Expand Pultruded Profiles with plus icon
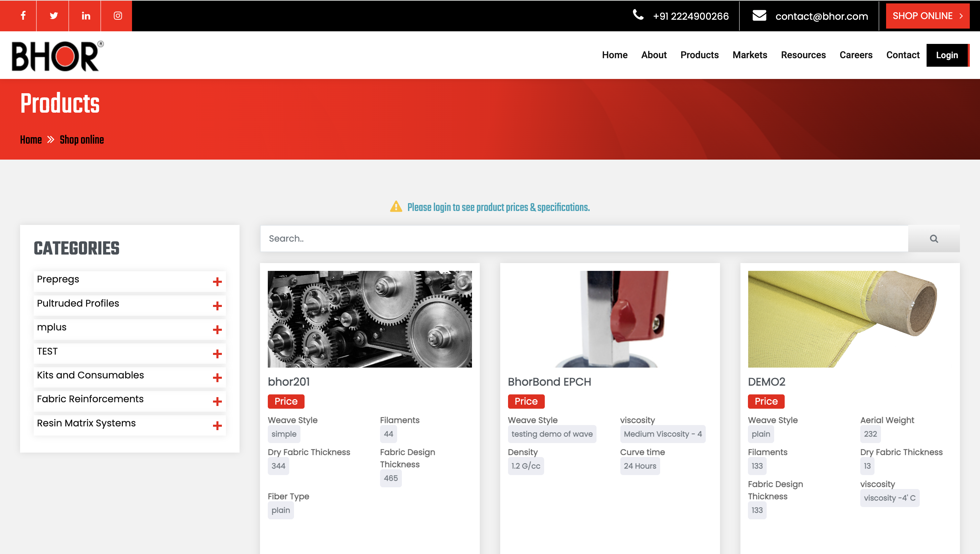 (x=217, y=306)
